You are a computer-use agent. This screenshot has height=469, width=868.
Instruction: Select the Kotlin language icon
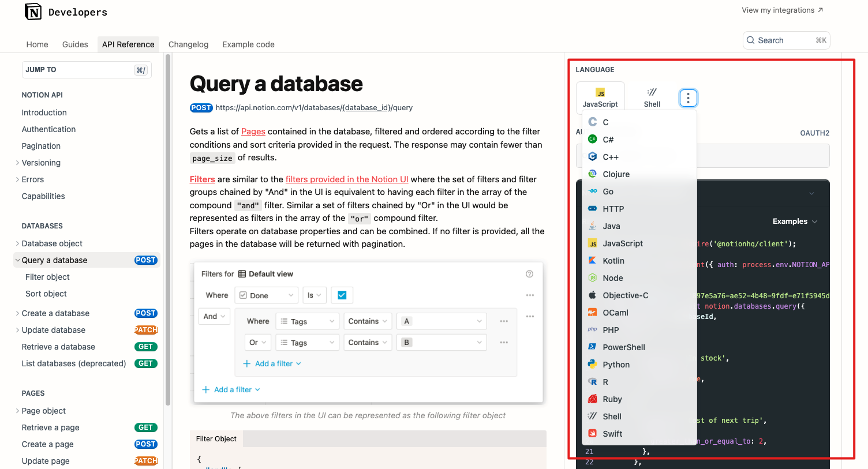592,260
